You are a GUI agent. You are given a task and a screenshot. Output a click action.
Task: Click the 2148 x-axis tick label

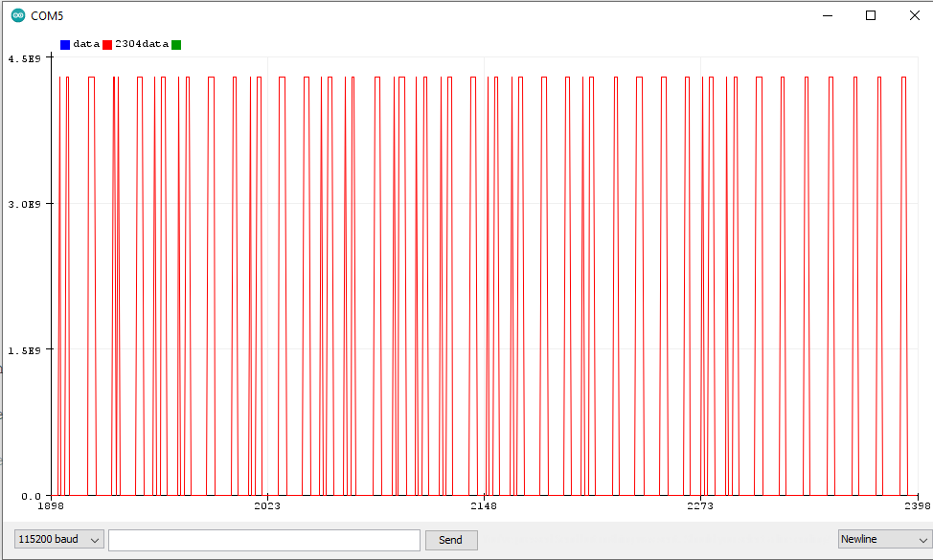tap(484, 505)
